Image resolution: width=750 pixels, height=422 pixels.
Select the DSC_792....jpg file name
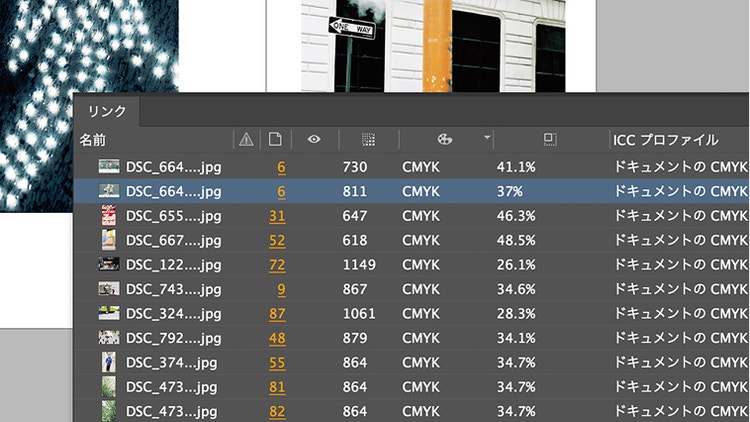(174, 338)
